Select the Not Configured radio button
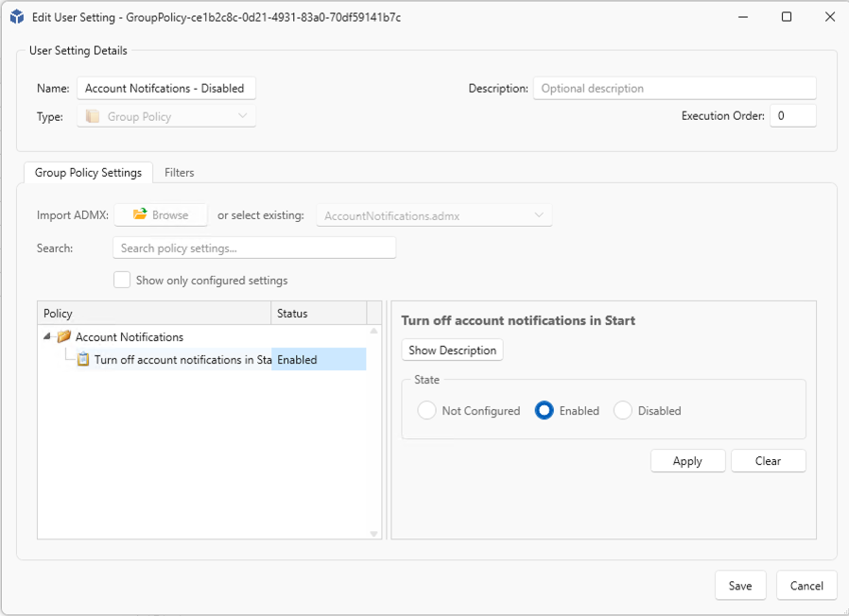Viewport: 849px width, 616px height. pos(427,411)
